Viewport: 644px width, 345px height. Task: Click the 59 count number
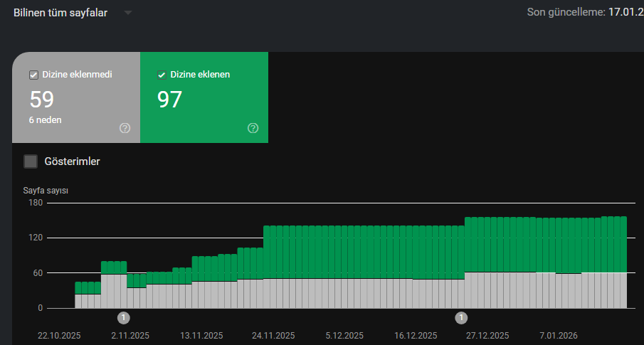(42, 100)
